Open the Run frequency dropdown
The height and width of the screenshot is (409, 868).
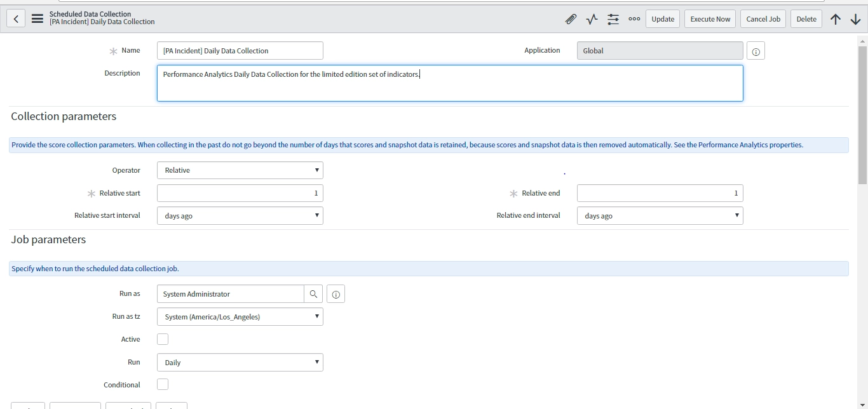[x=240, y=361]
